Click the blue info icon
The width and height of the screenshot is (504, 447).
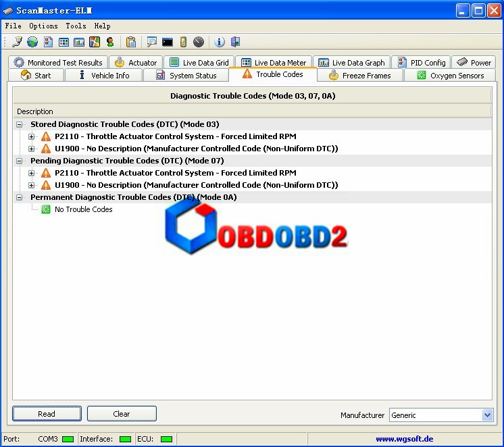[220, 42]
